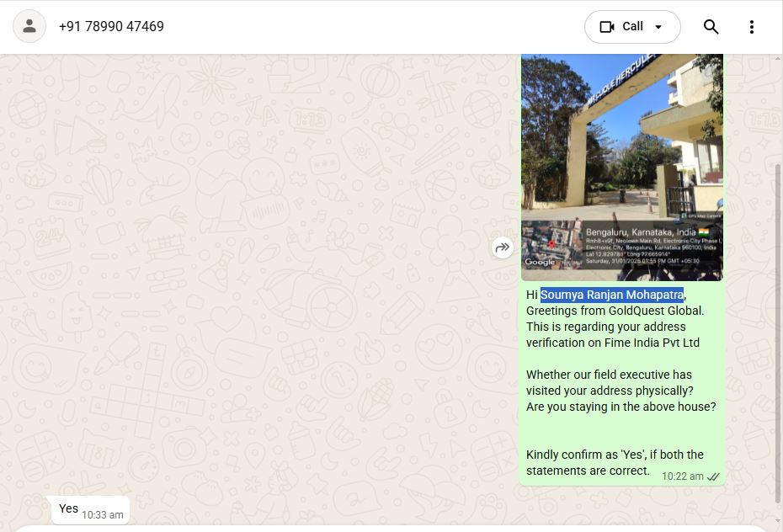The width and height of the screenshot is (783, 532).
Task: Open the three-dot chat menu
Action: coord(751,27)
